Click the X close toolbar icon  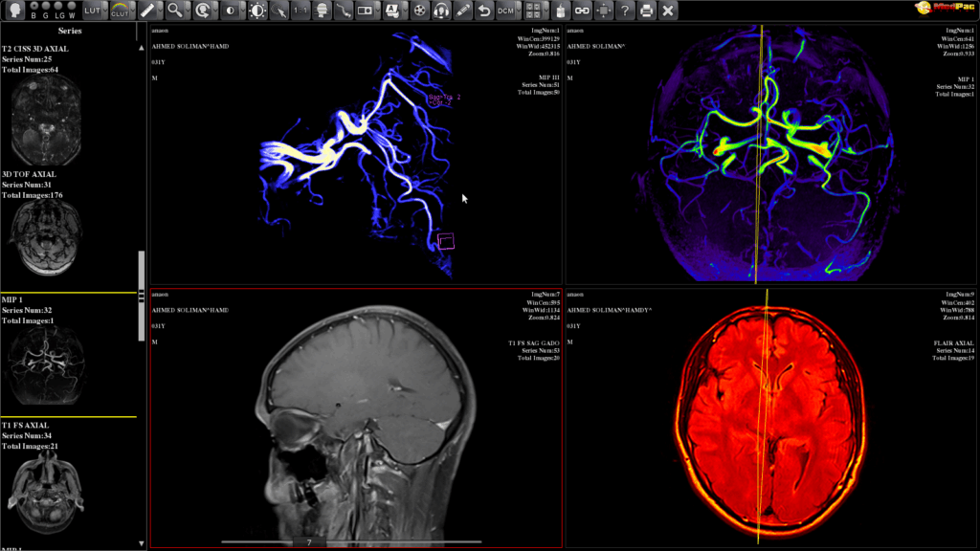coord(667,11)
